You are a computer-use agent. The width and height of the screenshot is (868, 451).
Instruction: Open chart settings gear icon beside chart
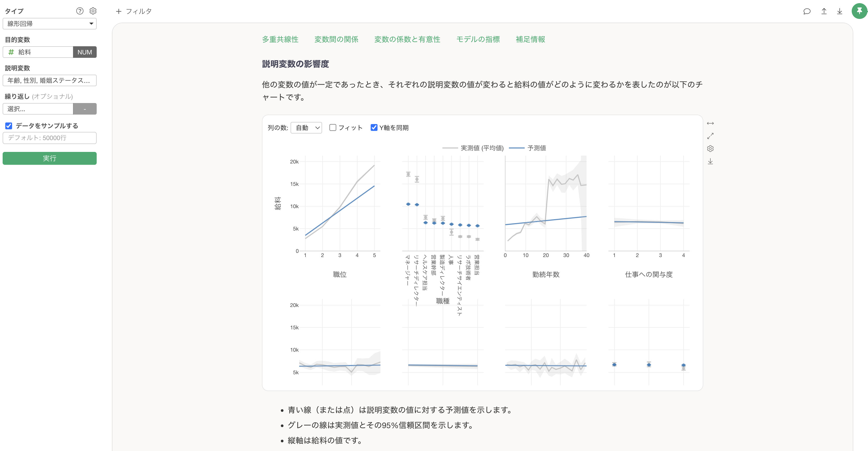pos(710,149)
